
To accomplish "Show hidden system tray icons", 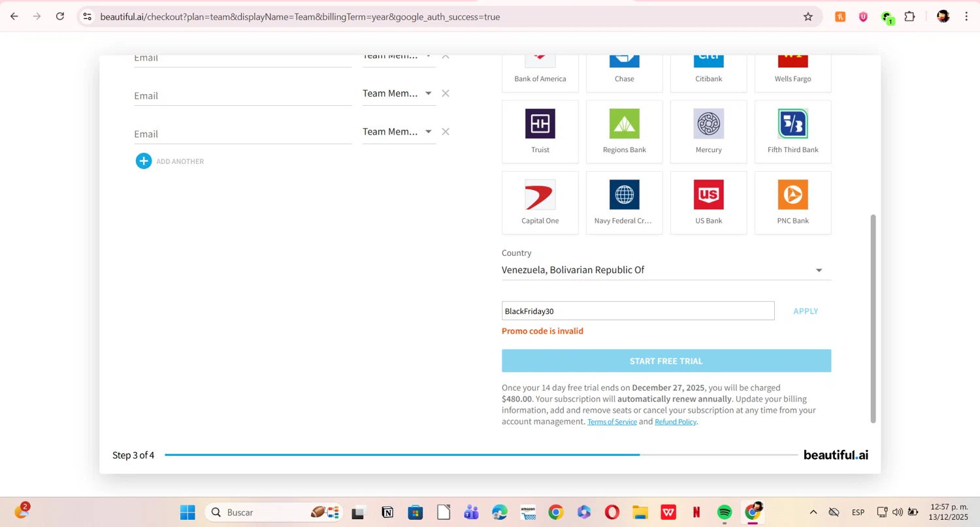I will 813,512.
